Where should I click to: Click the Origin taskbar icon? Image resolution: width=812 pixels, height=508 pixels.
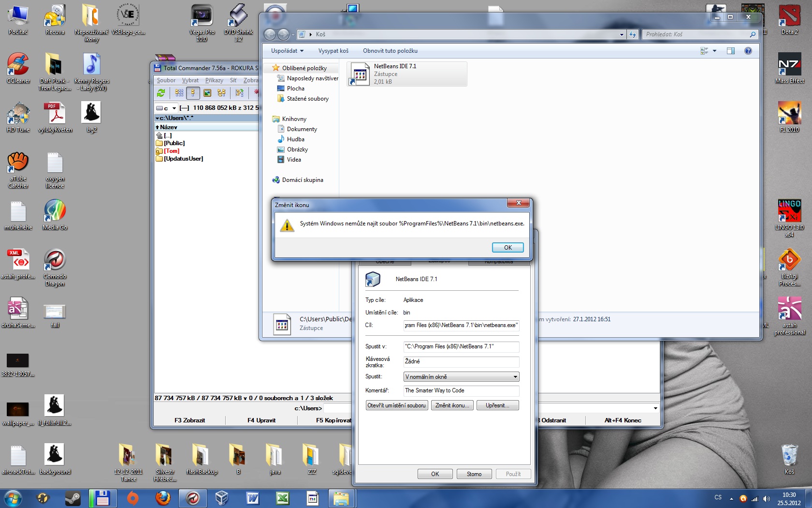(132, 498)
